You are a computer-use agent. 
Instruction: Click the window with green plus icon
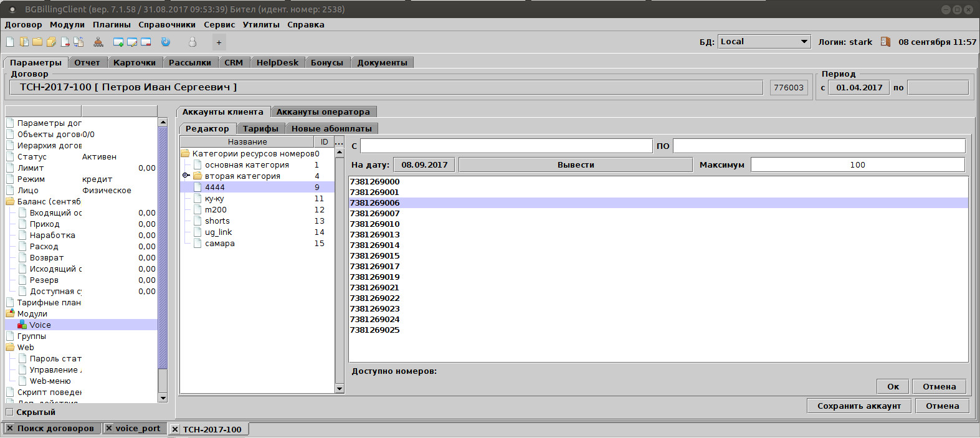pos(118,42)
